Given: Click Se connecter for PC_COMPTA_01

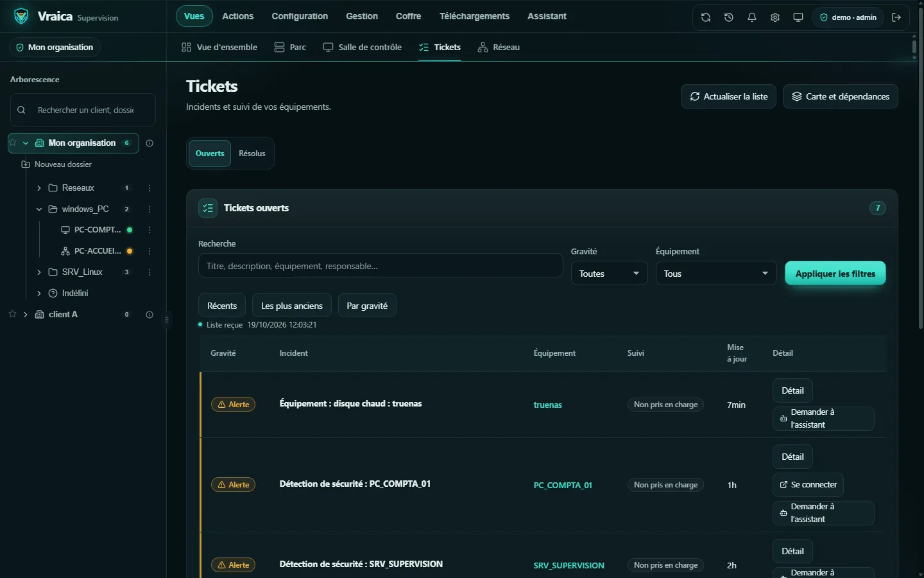Looking at the screenshot, I should pyautogui.click(x=808, y=485).
